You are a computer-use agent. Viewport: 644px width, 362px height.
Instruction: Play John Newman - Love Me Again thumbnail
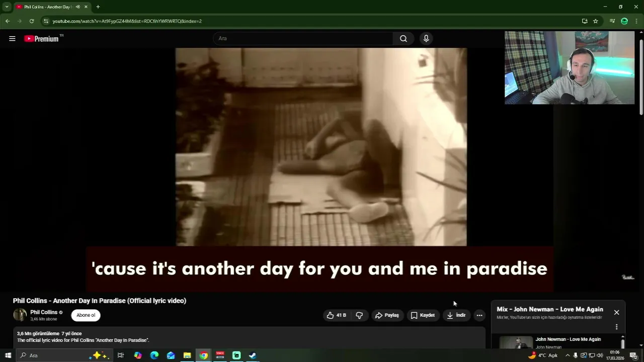(x=516, y=342)
